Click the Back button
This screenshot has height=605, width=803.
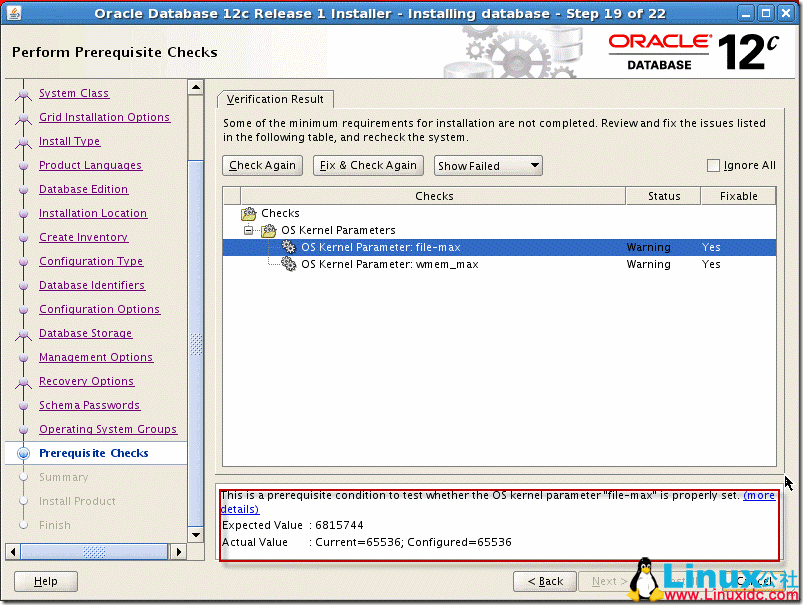[x=545, y=581]
